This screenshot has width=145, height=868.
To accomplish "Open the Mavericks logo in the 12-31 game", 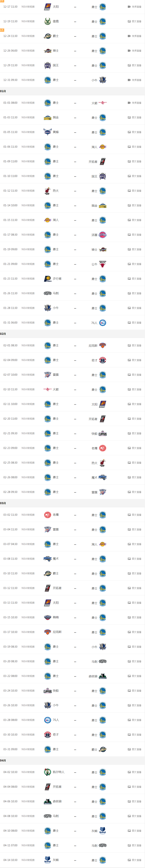I will (102, 80).
